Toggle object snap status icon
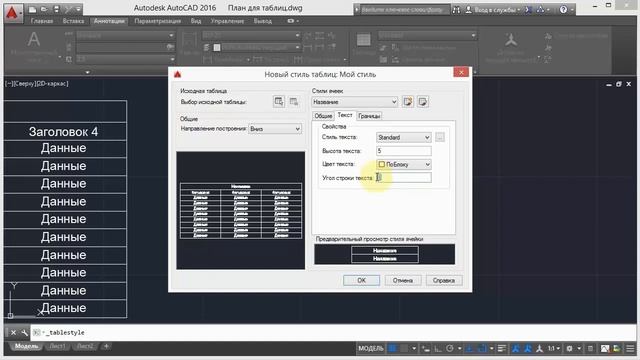The height and width of the screenshot is (360, 640). [482, 348]
